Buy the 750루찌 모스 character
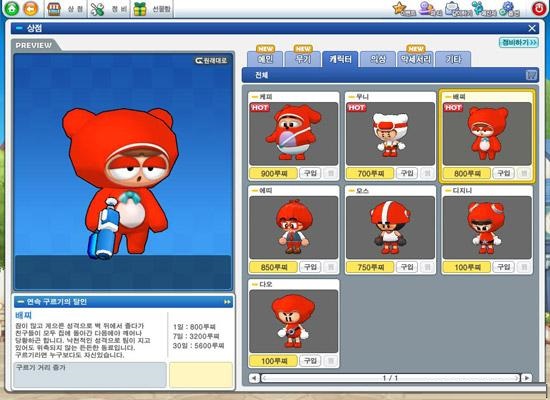This screenshot has width=550, height=400. pos(407,267)
